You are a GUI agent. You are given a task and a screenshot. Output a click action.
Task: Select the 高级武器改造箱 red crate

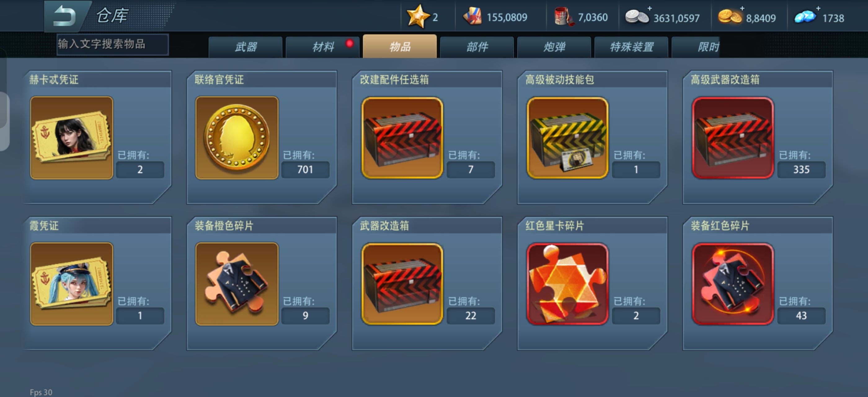coord(733,138)
